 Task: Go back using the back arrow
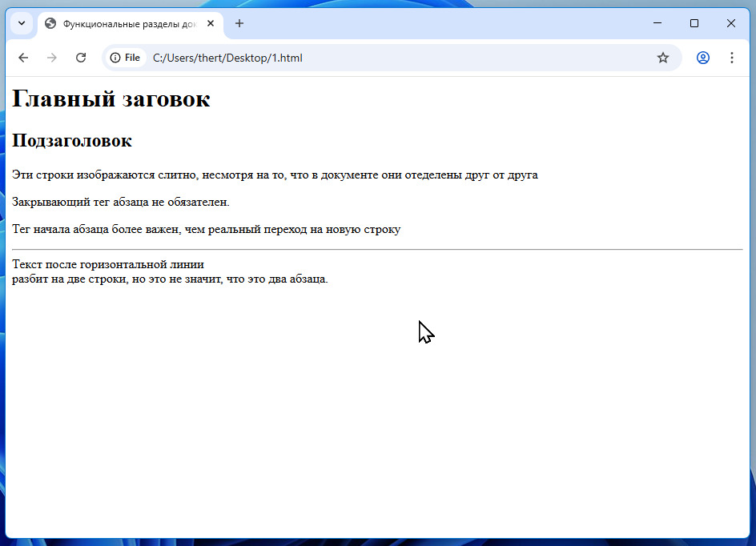coord(23,58)
